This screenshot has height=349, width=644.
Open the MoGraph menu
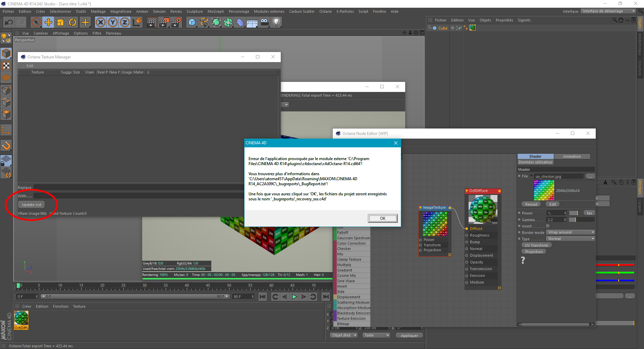click(x=216, y=11)
